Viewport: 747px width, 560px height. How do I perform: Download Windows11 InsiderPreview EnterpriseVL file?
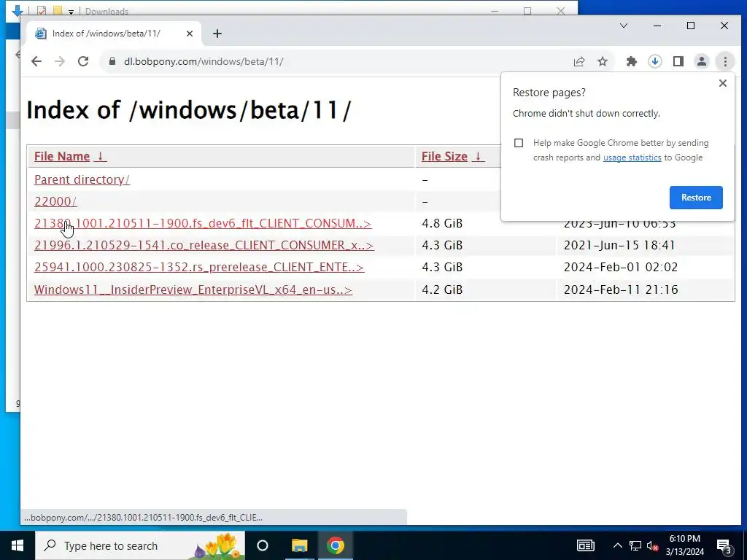pyautogui.click(x=193, y=289)
